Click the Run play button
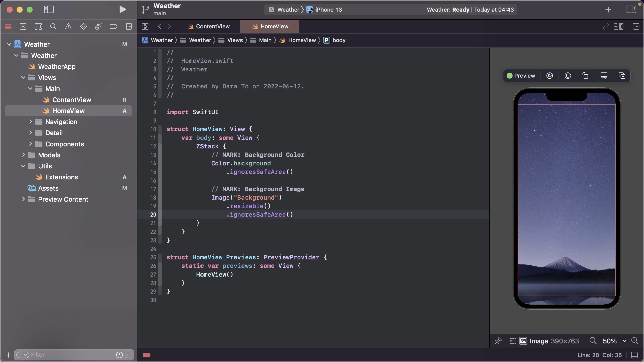Image resolution: width=644 pixels, height=362 pixels. coord(123,10)
